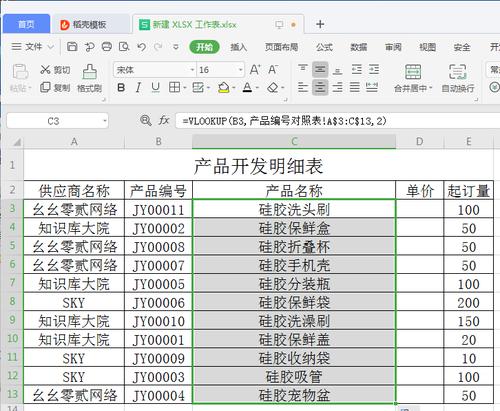Click the Copy (复制) icon
The image size is (500, 411).
point(45,87)
